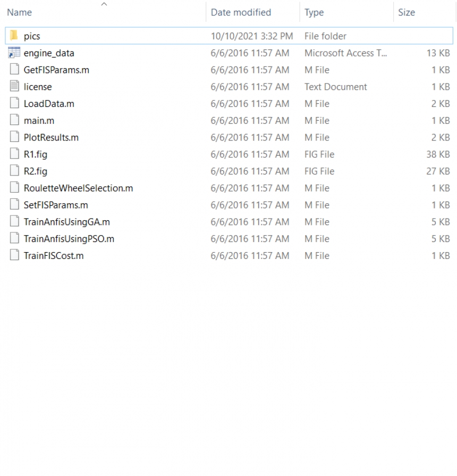Screen dimensions: 457x476
Task: Select the R1.fig file name
Action: click(36, 155)
